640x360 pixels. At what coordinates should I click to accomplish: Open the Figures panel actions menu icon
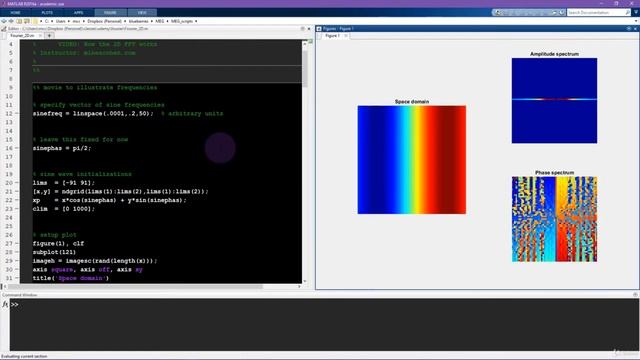click(629, 29)
